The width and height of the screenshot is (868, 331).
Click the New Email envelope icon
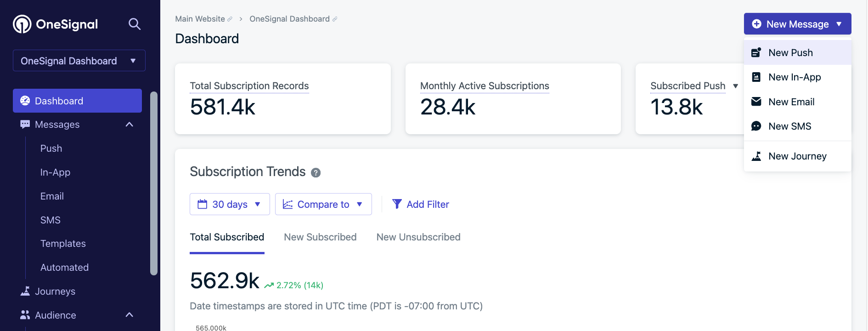pyautogui.click(x=756, y=102)
